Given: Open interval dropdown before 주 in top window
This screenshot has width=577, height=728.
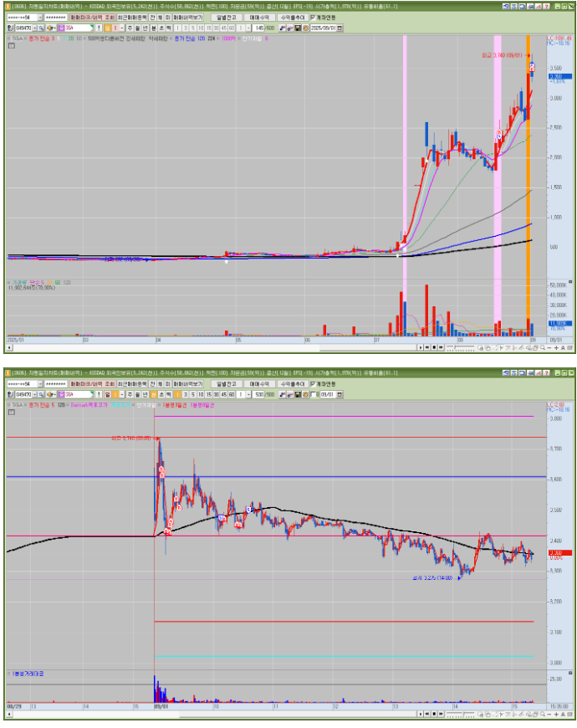Looking at the screenshot, I should (x=122, y=28).
